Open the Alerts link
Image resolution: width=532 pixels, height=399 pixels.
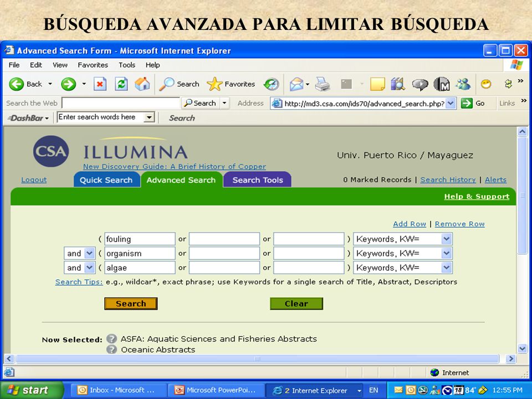click(x=495, y=180)
